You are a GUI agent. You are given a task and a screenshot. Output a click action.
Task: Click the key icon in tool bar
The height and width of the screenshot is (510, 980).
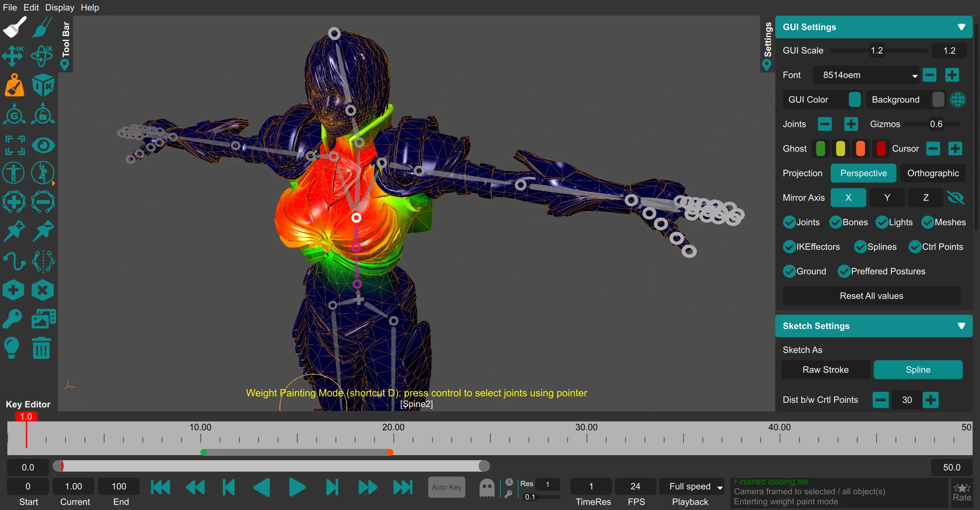[12, 319]
